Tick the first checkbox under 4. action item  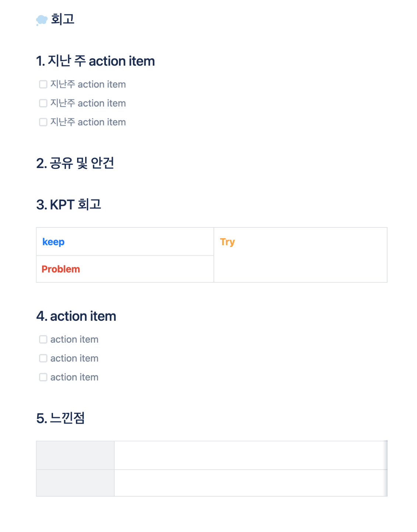43,340
